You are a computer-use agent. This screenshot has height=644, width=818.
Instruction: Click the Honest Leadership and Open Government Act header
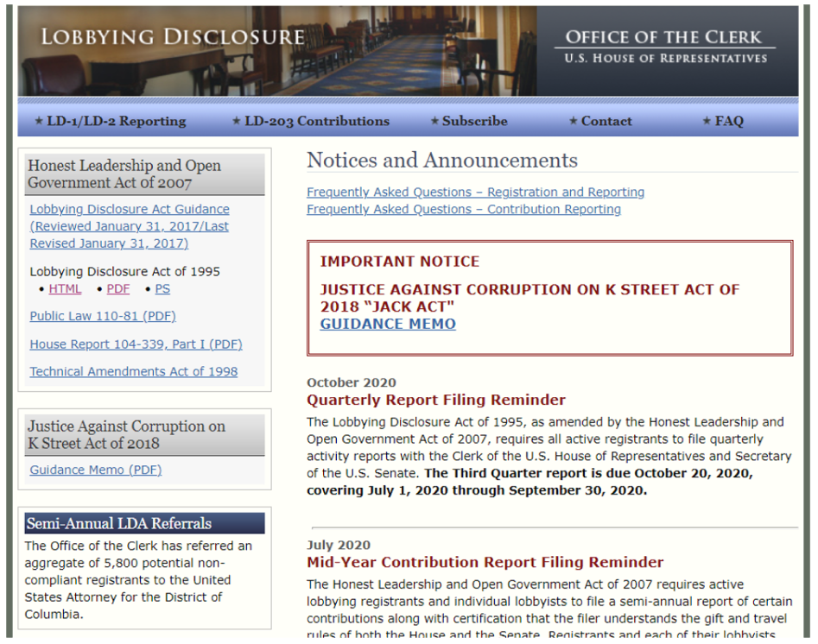(x=144, y=174)
